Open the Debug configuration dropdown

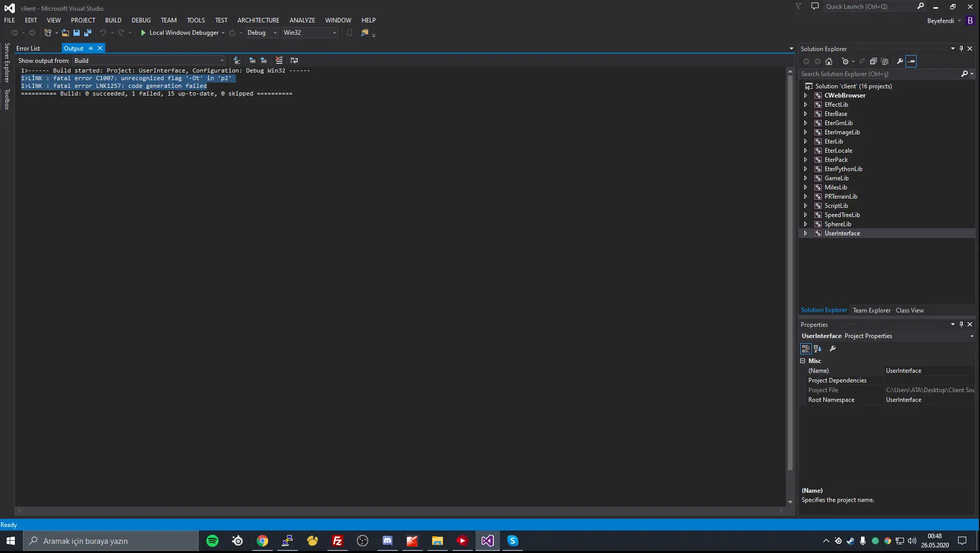pos(262,33)
